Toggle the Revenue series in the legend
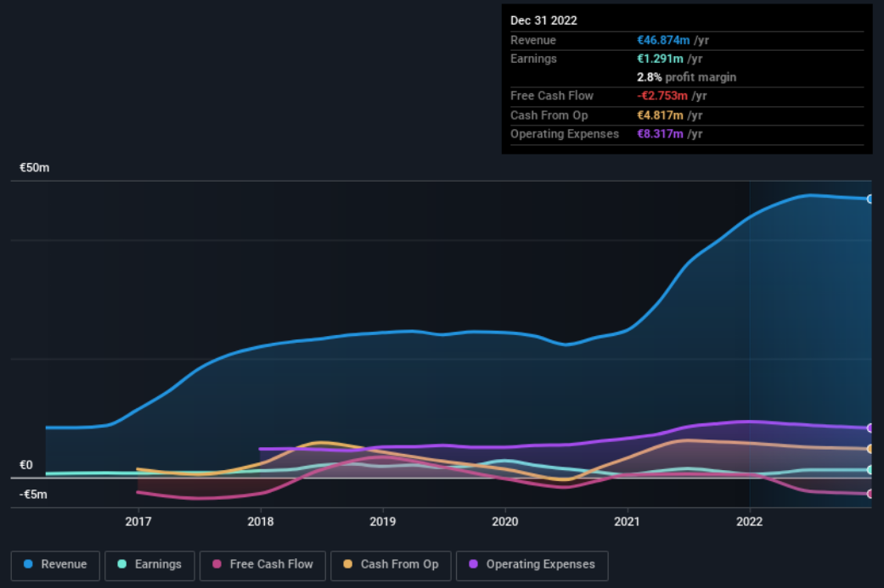 pyautogui.click(x=55, y=564)
